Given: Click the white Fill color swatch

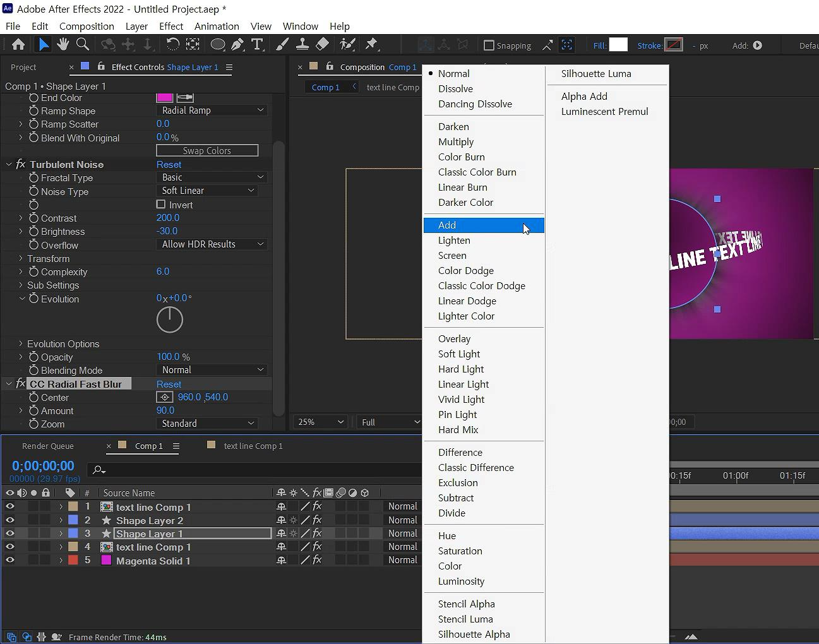Looking at the screenshot, I should tap(618, 45).
